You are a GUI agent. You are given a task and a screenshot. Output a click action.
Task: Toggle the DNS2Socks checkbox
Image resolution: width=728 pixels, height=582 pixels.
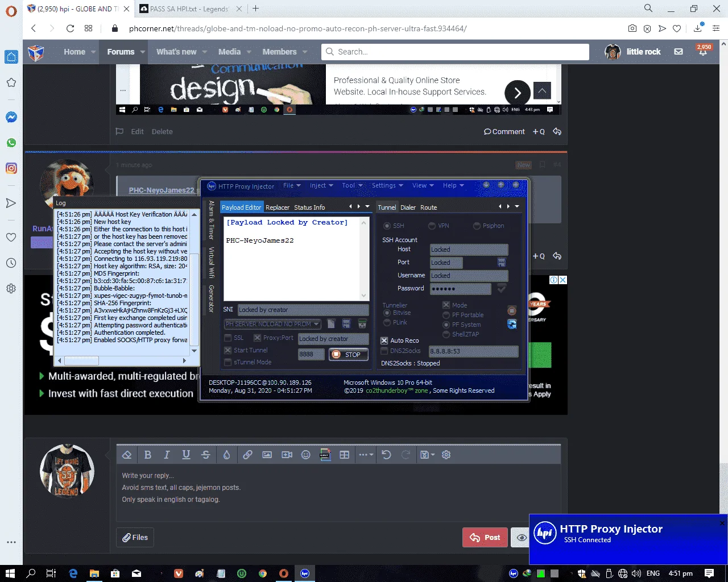[384, 351]
